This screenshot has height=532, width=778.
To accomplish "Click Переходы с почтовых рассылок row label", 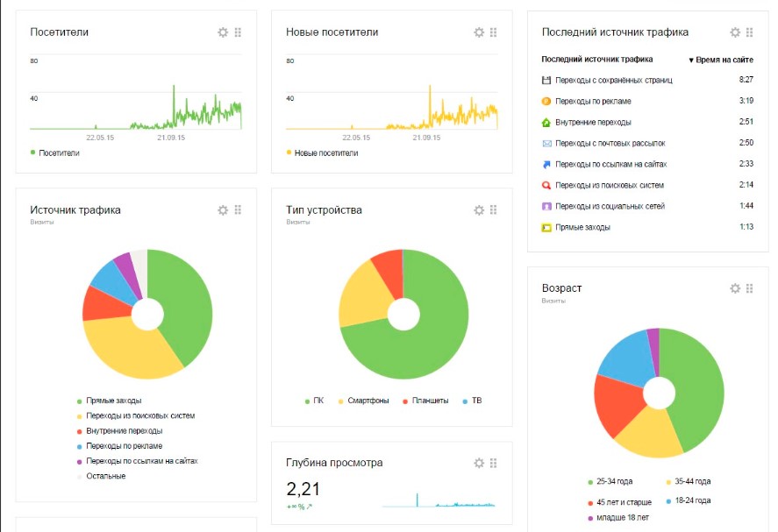I will [x=610, y=143].
